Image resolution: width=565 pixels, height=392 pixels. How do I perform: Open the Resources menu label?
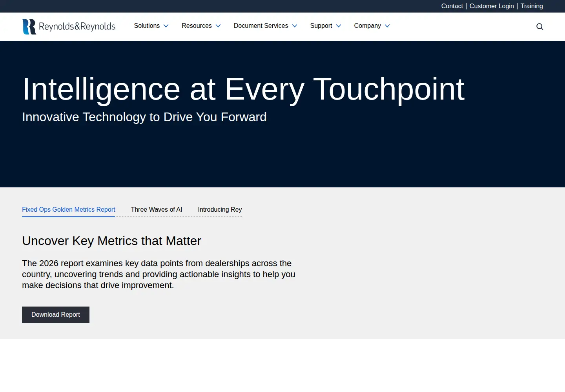tap(197, 26)
